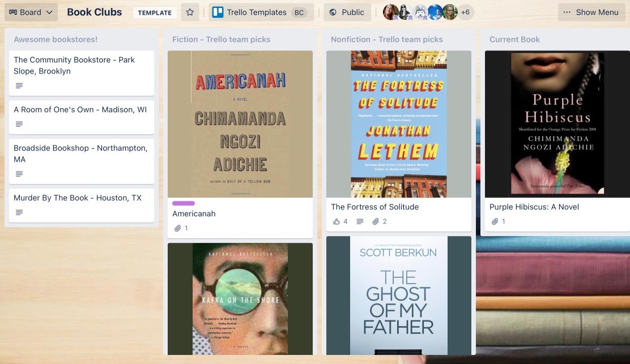Star this board with the star icon

pos(190,12)
